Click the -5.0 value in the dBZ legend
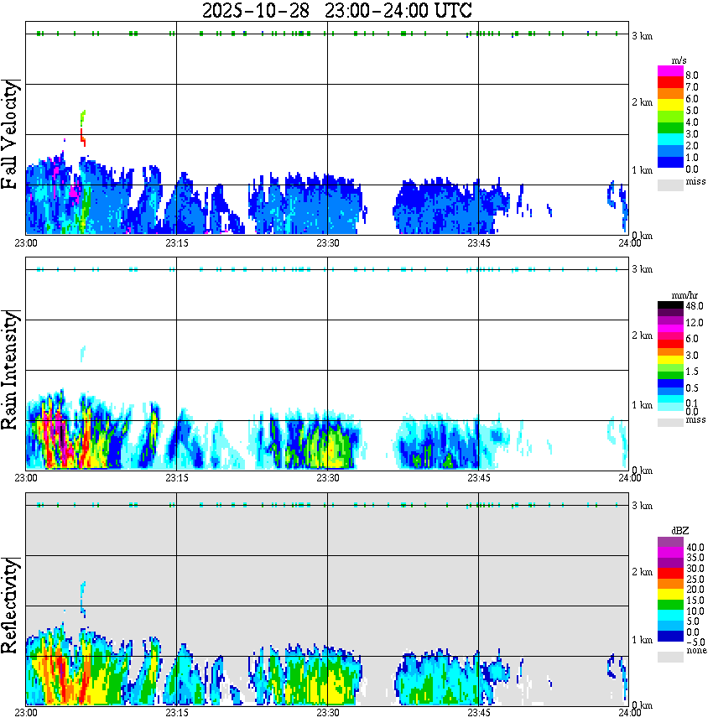 (695, 642)
